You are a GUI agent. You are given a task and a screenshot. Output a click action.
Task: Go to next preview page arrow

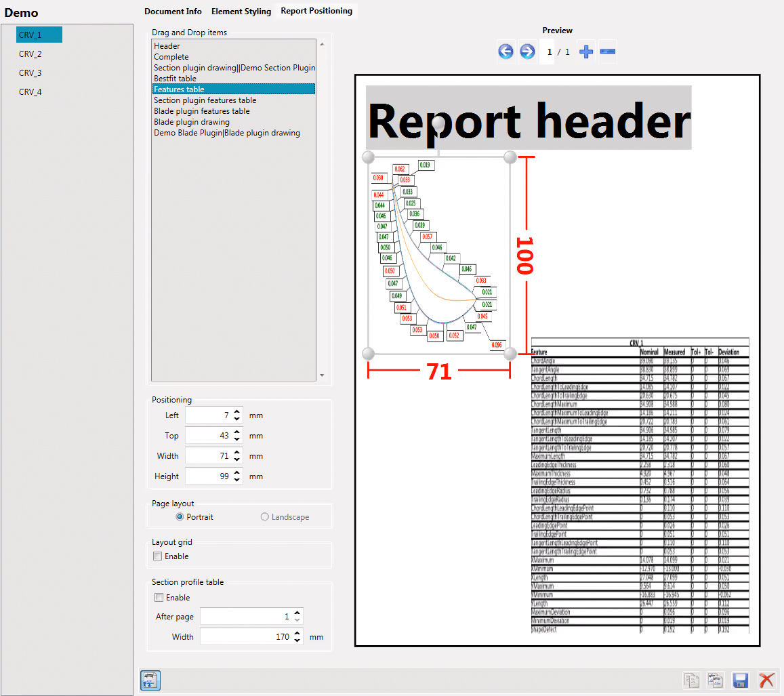(527, 52)
